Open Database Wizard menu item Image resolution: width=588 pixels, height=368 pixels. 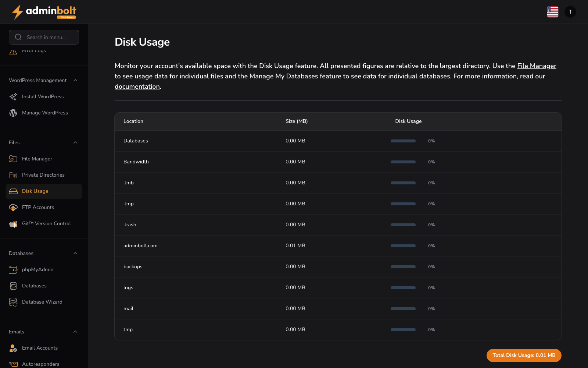coord(44,302)
